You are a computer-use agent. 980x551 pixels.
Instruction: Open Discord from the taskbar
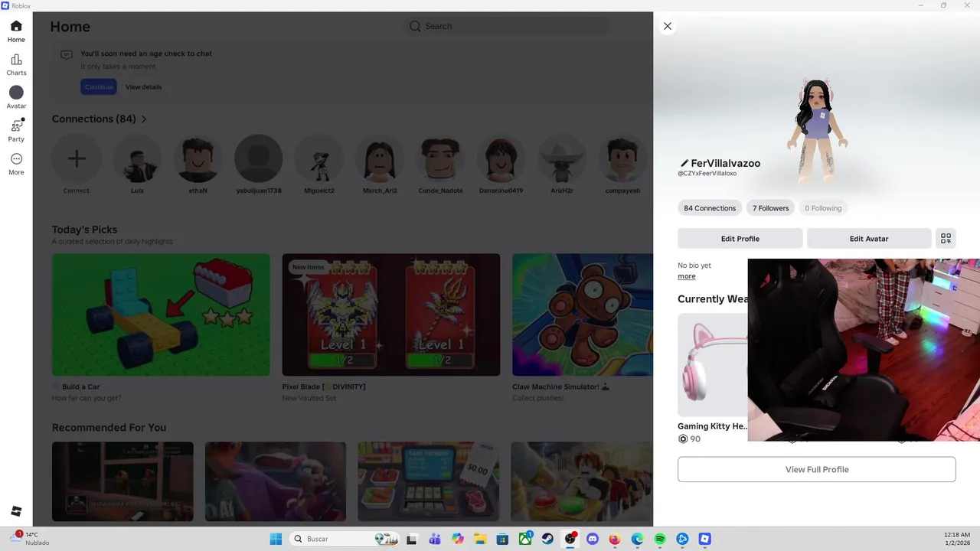(x=593, y=539)
